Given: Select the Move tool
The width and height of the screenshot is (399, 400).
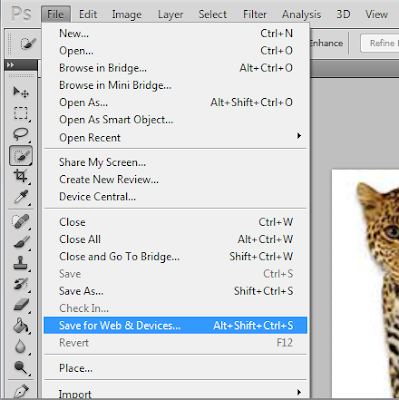Looking at the screenshot, I should [x=21, y=92].
